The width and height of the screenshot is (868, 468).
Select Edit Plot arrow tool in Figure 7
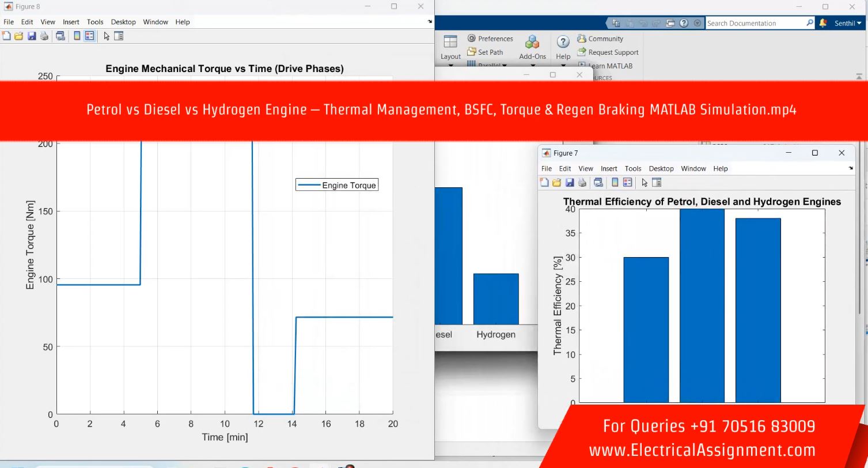click(645, 183)
